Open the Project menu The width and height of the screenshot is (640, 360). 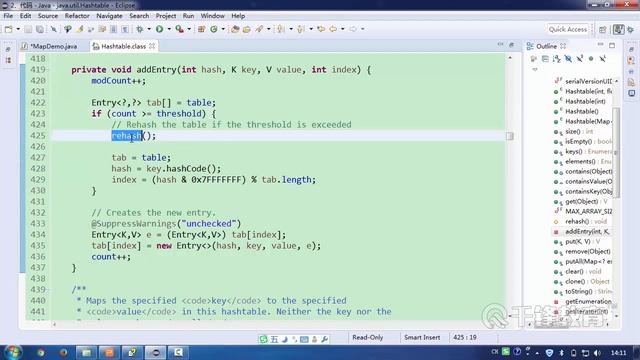[x=166, y=16]
